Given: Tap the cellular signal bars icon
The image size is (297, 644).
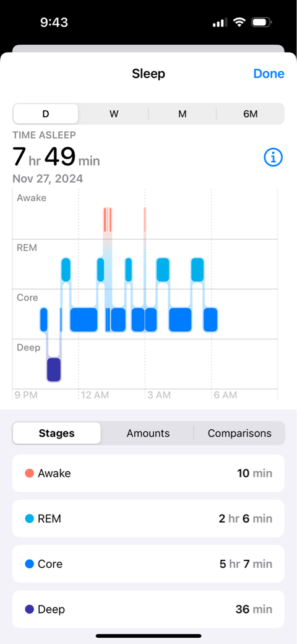Looking at the screenshot, I should tap(220, 22).
